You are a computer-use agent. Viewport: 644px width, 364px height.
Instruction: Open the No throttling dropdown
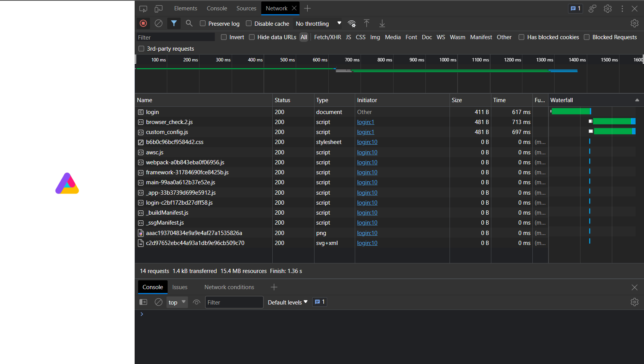click(318, 23)
